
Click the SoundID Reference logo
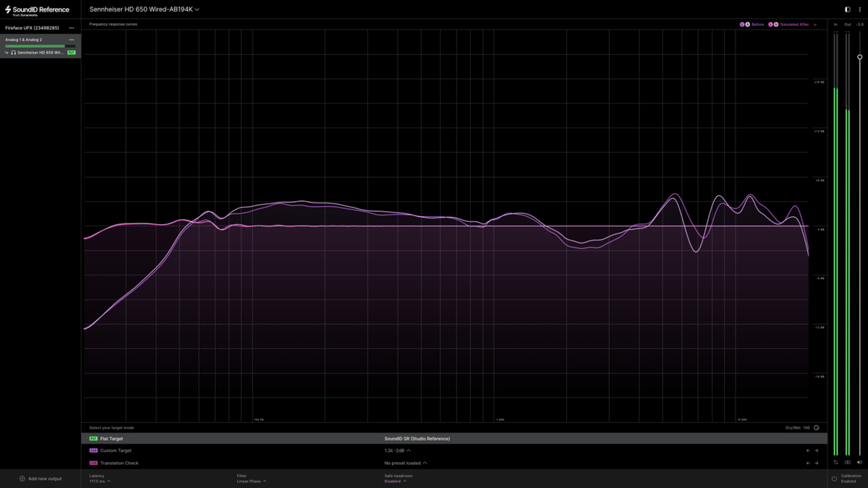37,10
